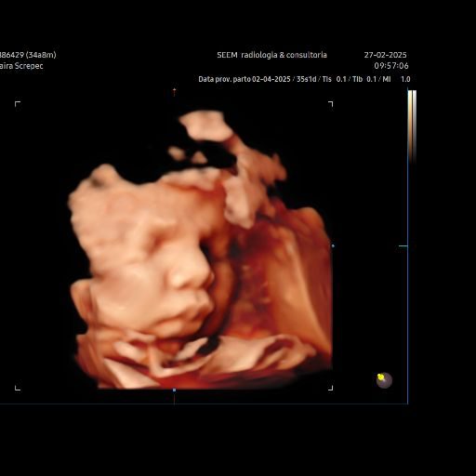The image size is (476, 476).
Task: Click the gray scale bar
Action: (x=415, y=126)
